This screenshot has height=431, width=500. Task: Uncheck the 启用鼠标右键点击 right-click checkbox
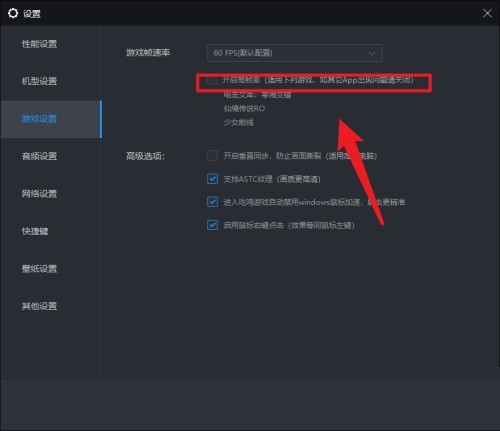(x=212, y=225)
